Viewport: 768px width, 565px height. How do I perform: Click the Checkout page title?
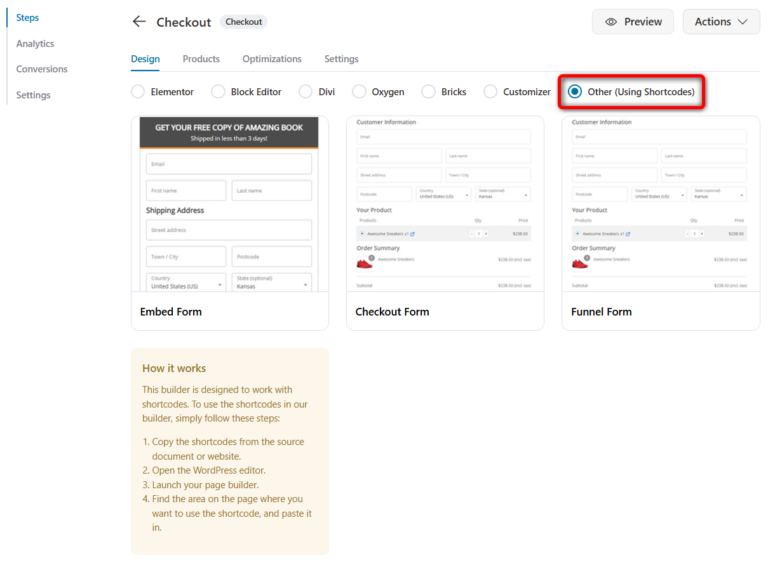coord(184,22)
